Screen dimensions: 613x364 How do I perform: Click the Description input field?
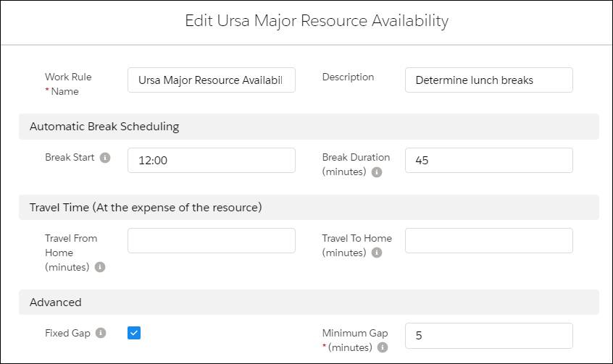pos(488,80)
